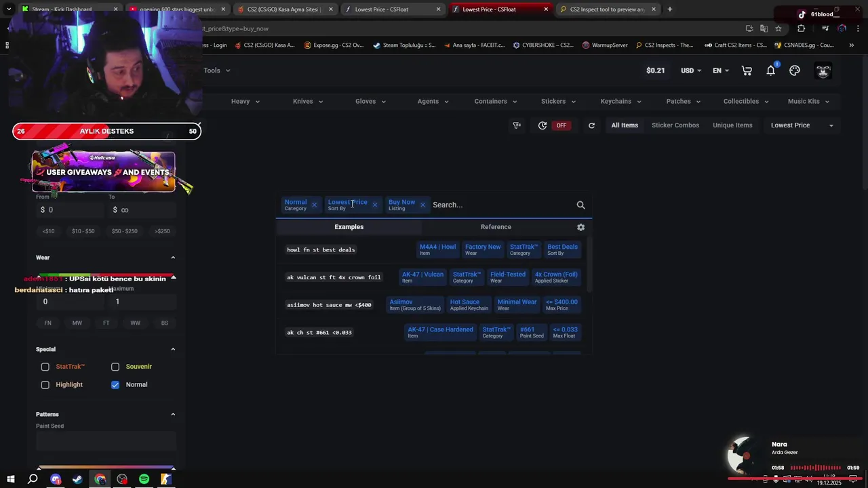The image size is (868, 488).
Task: Expand the Agents category dropdown
Action: [x=433, y=102]
